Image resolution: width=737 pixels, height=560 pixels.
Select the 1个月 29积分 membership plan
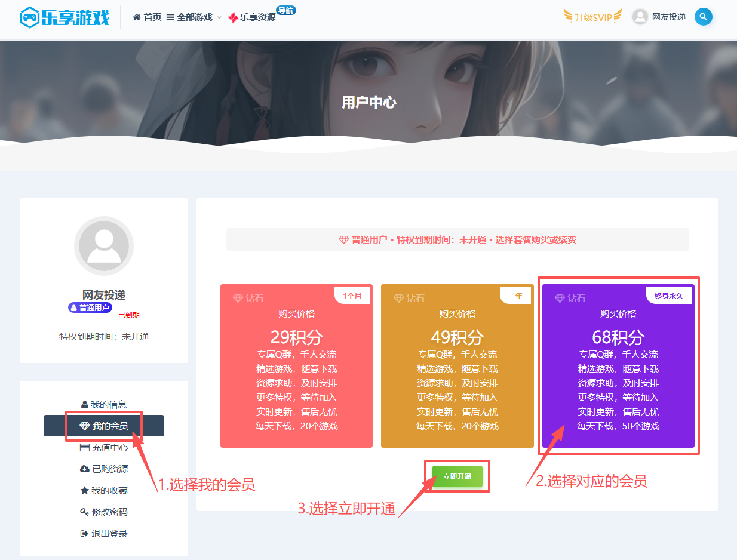296,366
